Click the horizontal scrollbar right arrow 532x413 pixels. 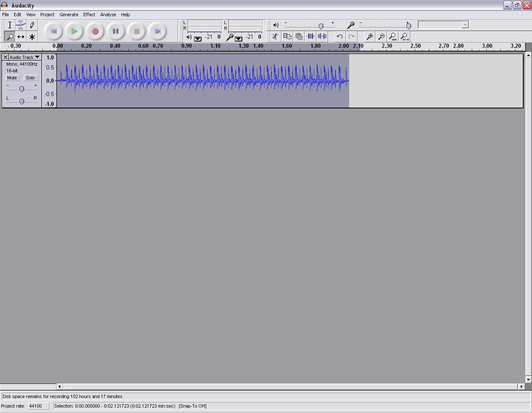[x=521, y=386]
